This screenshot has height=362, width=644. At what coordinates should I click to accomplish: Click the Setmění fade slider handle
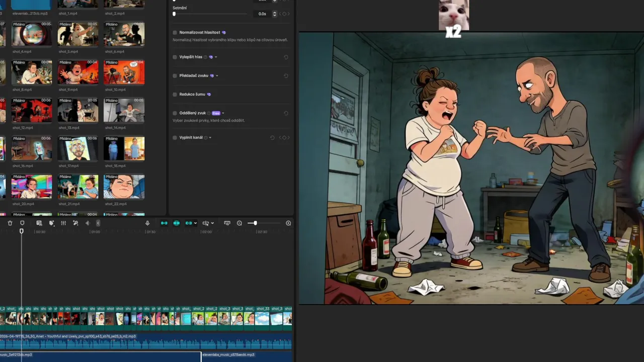pos(174,14)
